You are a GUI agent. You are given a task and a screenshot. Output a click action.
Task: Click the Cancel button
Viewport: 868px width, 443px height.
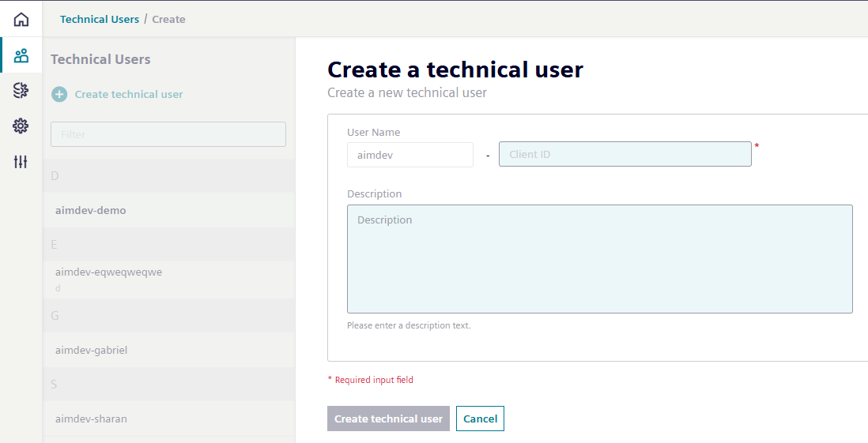[x=480, y=419]
